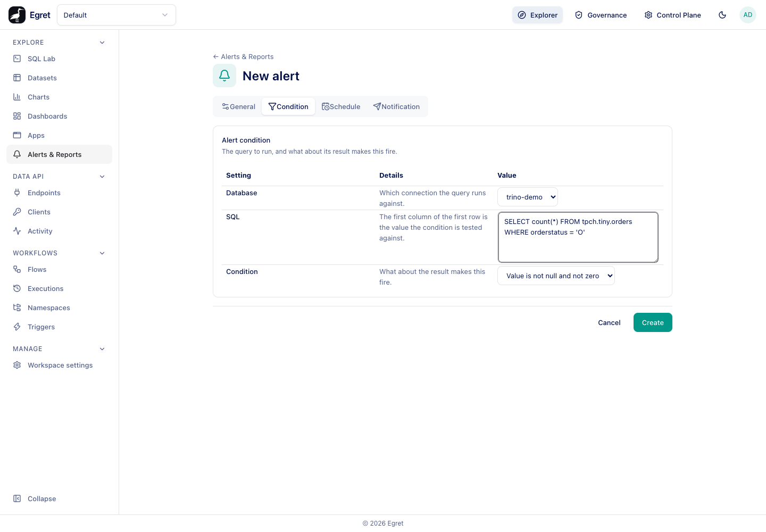Open the Default workspace selector

116,15
